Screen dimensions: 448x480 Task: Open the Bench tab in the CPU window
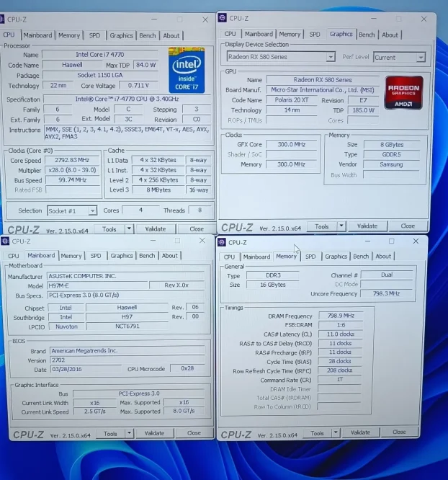(x=148, y=35)
